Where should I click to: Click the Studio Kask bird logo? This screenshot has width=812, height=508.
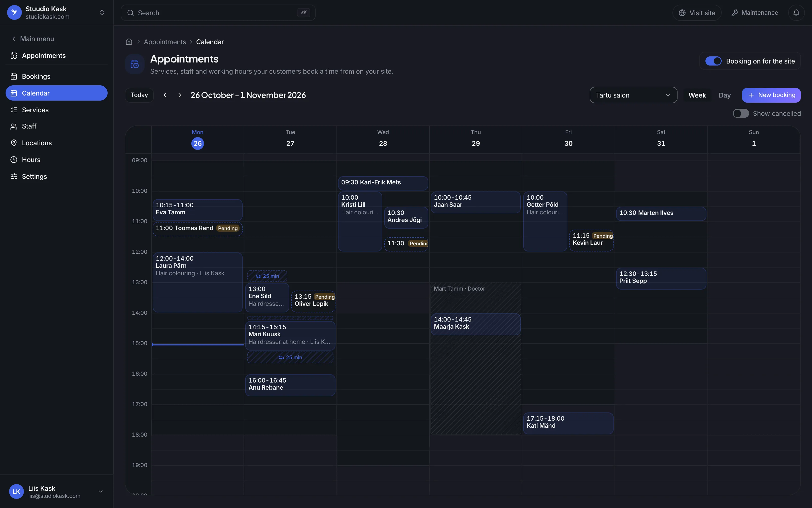point(14,12)
